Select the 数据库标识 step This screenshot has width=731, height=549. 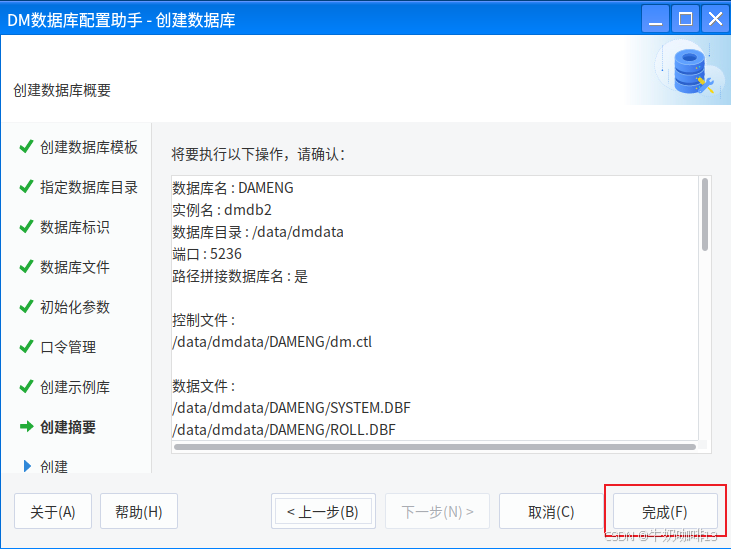click(x=75, y=227)
